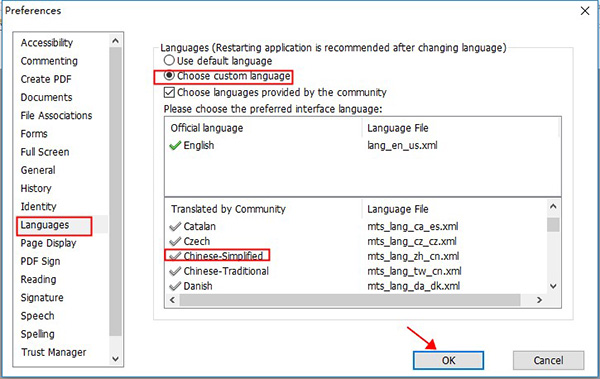Click the mts_lang_zh_cn.xml file entry

pyautogui.click(x=413, y=256)
